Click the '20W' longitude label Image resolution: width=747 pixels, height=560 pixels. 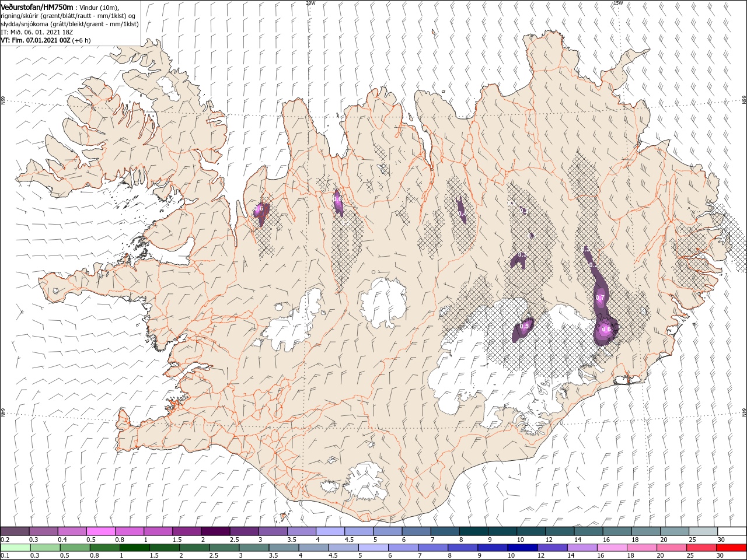(x=310, y=3)
